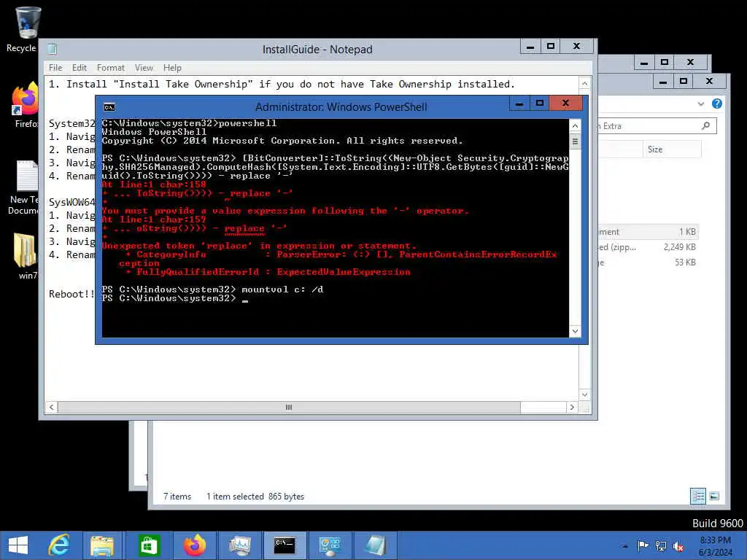Viewport: 747px width, 560px height.
Task: Maximize the InstallGuide Notepad window
Action: pos(551,46)
